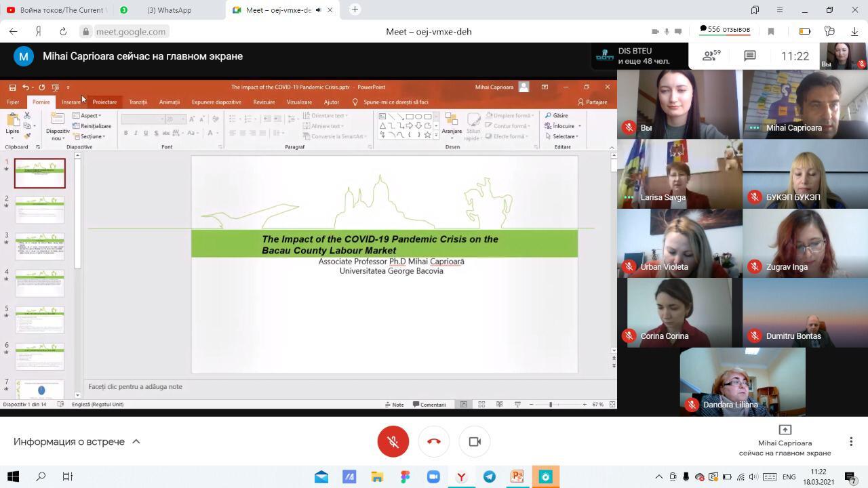Screen dimensions: 868x488
Task: Toggle the camera on/off button
Action: click(x=475, y=441)
